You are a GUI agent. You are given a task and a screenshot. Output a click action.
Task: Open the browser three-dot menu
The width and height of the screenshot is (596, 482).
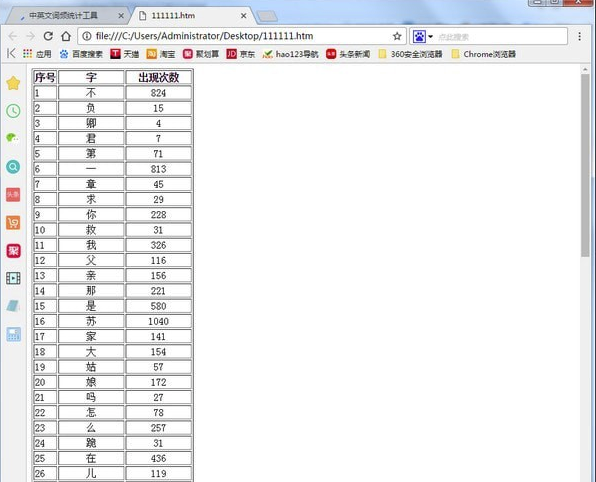[579, 36]
